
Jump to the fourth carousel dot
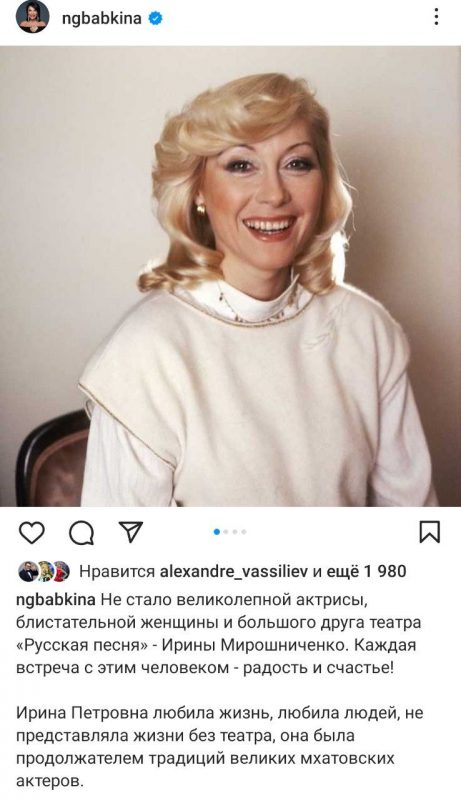pyautogui.click(x=244, y=532)
